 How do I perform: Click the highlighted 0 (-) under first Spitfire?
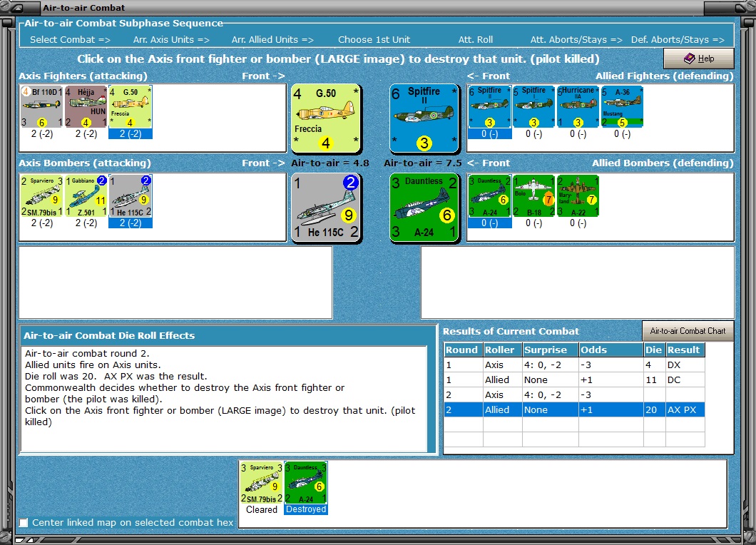click(489, 133)
